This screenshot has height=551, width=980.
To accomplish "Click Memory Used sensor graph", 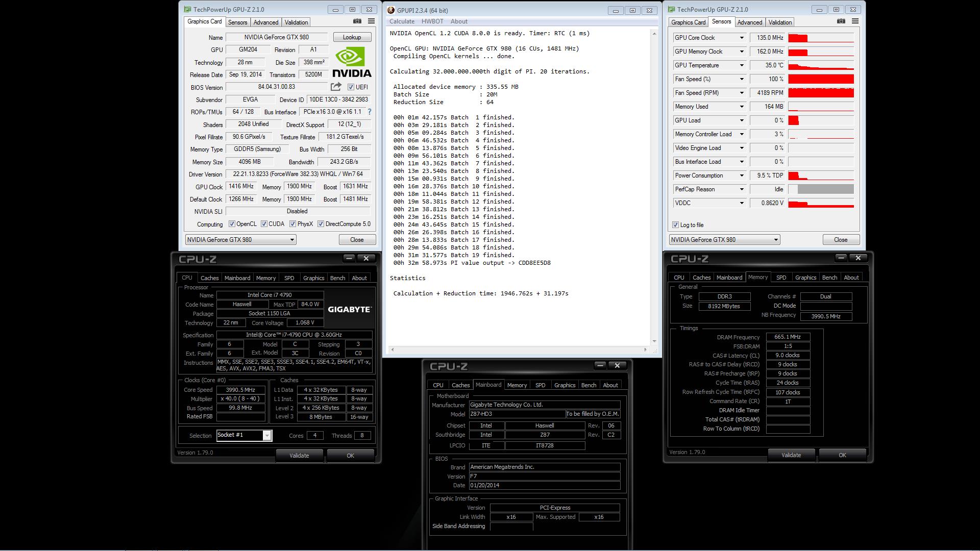I will [821, 107].
